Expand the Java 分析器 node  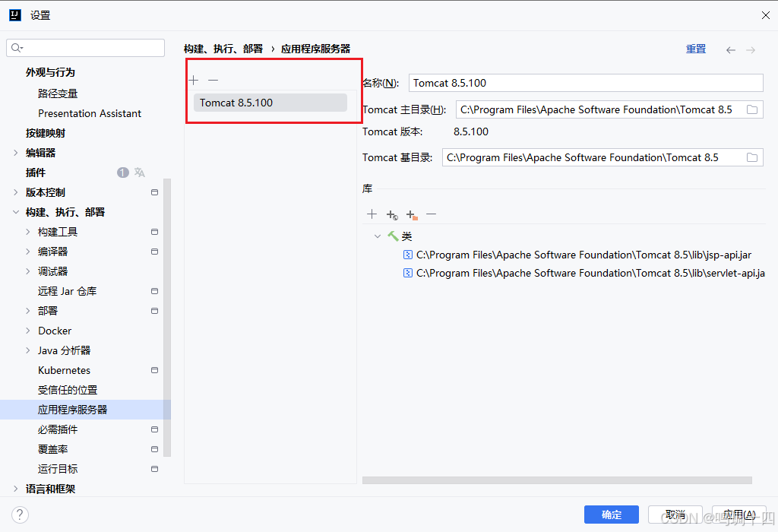(x=28, y=350)
